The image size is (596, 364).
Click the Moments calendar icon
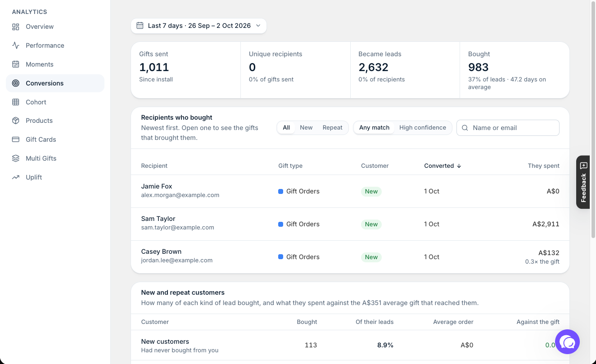(x=16, y=64)
